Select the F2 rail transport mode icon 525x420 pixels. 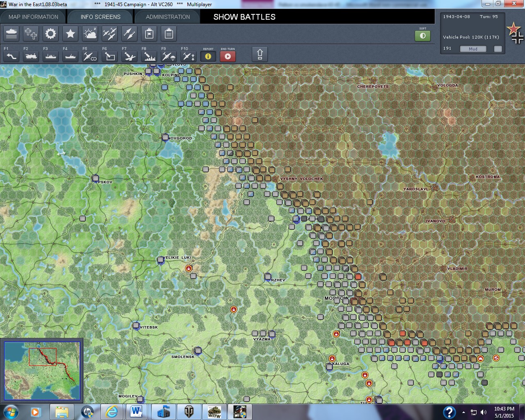(x=31, y=57)
